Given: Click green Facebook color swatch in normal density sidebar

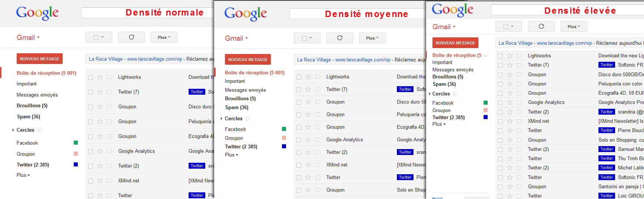Looking at the screenshot, I should [x=76, y=143].
